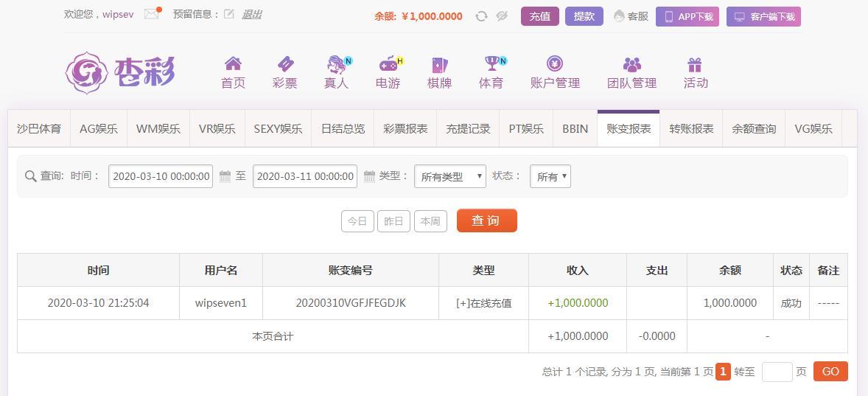The width and height of the screenshot is (868, 396).
Task: Switch to VR娱乐 tab
Action: tap(217, 129)
